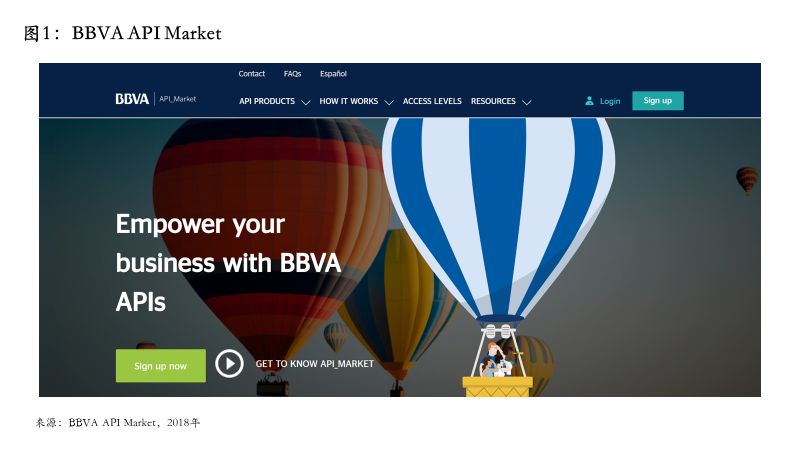Click the blue striped balloon illustration
The image size is (800, 450).
pyautogui.click(x=498, y=219)
